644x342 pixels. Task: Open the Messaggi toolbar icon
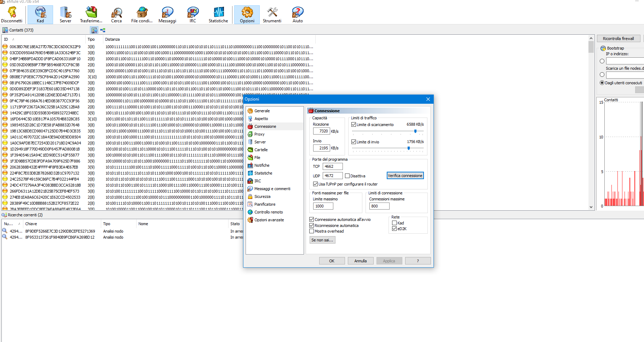pos(167,15)
